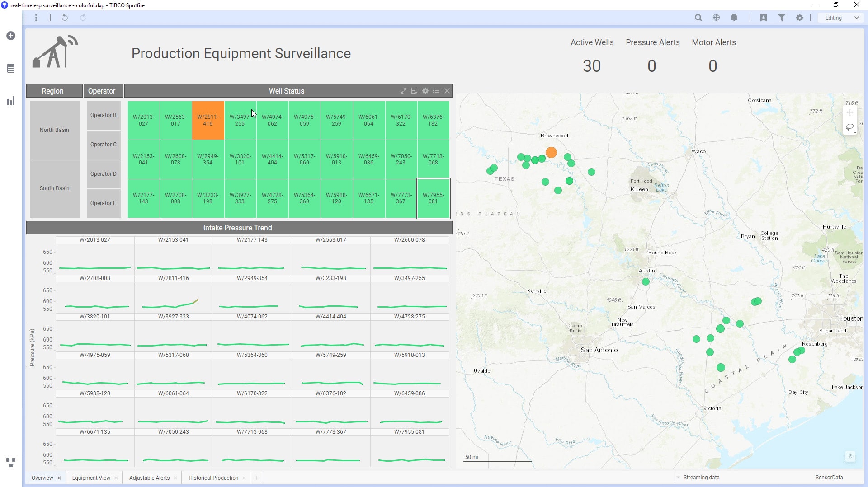Open the data panel icon in left sidebar

pos(10,69)
